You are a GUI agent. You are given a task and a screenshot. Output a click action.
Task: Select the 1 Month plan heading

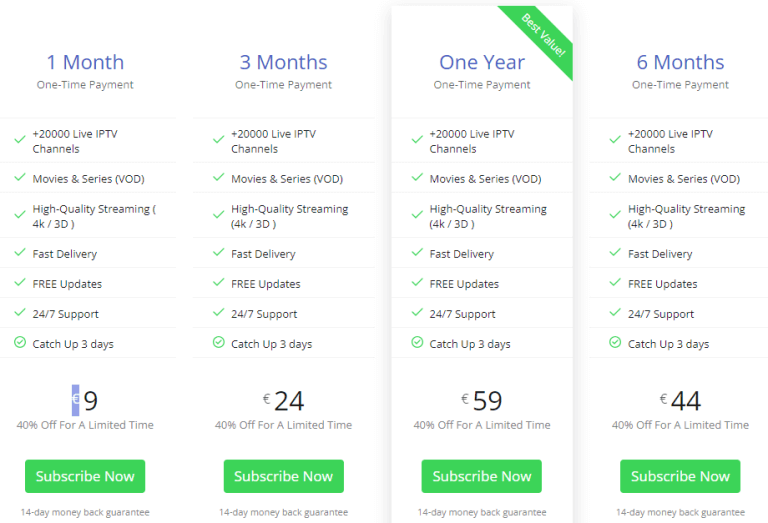(x=85, y=62)
